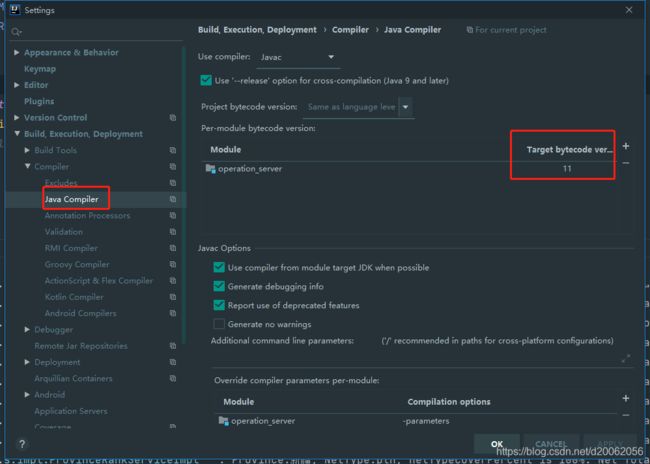Collapse the Compiler tree node
Screen dimensions: 650x464
27,166
